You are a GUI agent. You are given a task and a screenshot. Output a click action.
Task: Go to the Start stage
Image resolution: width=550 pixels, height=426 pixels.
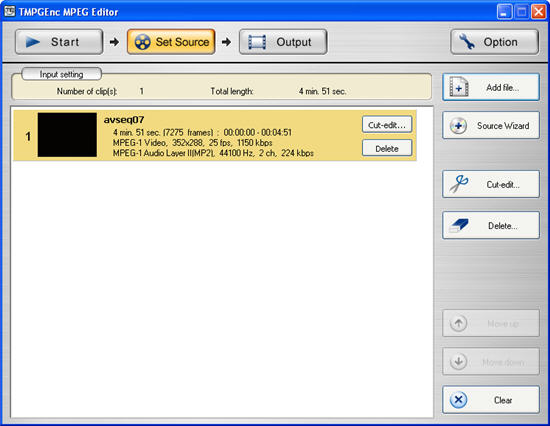(x=59, y=42)
